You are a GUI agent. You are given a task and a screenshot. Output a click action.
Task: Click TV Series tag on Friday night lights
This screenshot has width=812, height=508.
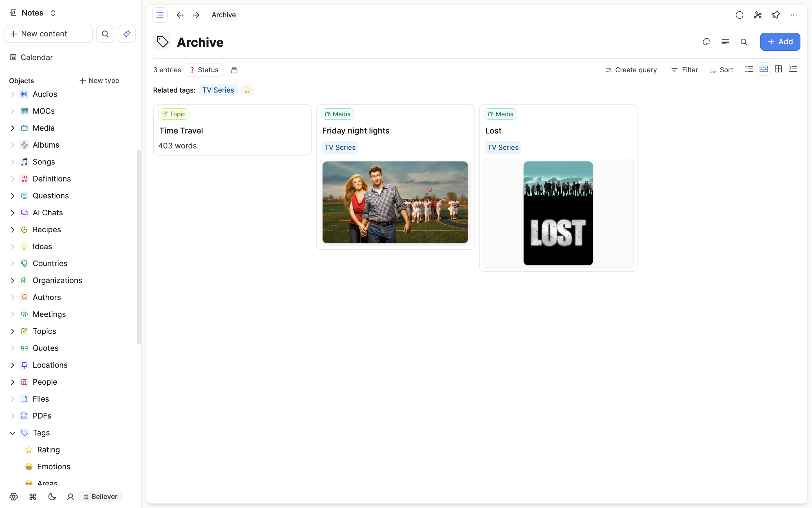(x=340, y=148)
